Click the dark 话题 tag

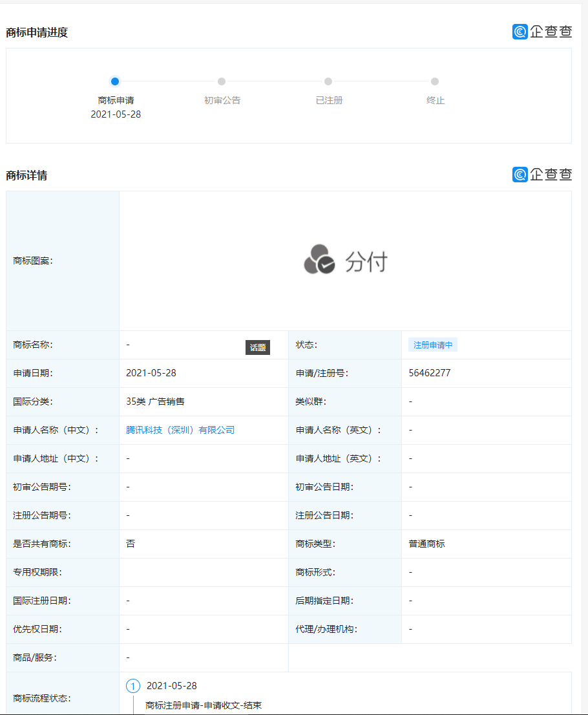tap(258, 347)
